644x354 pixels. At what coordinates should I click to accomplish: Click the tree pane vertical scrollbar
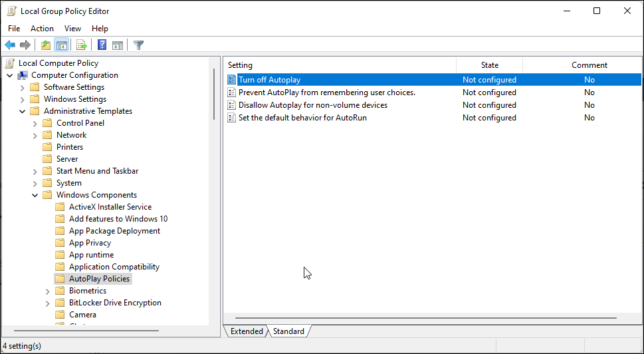(x=214, y=94)
